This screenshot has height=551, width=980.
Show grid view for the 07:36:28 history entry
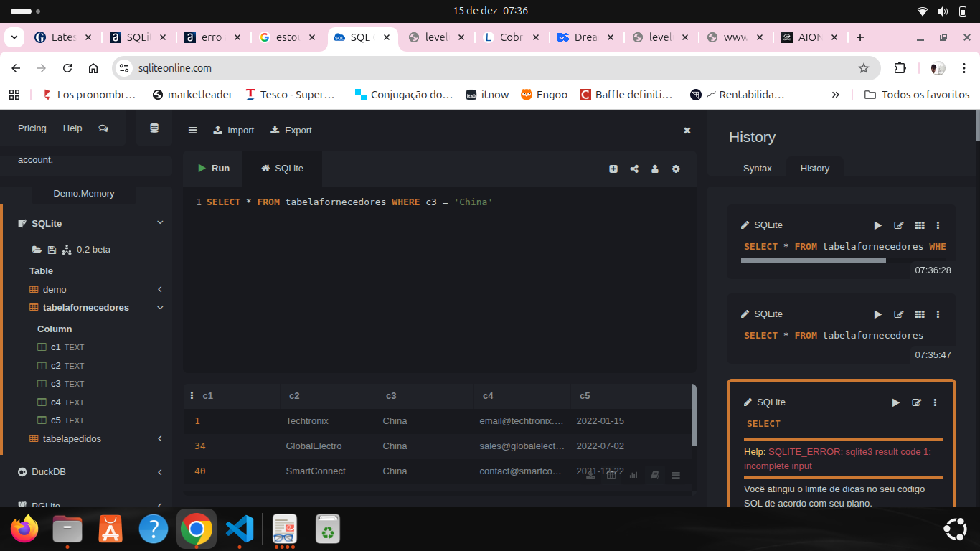pos(919,225)
